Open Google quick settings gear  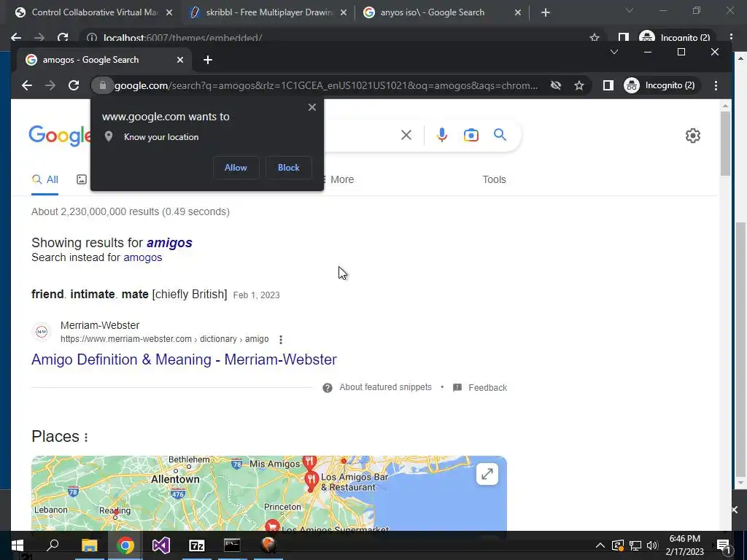click(x=693, y=136)
